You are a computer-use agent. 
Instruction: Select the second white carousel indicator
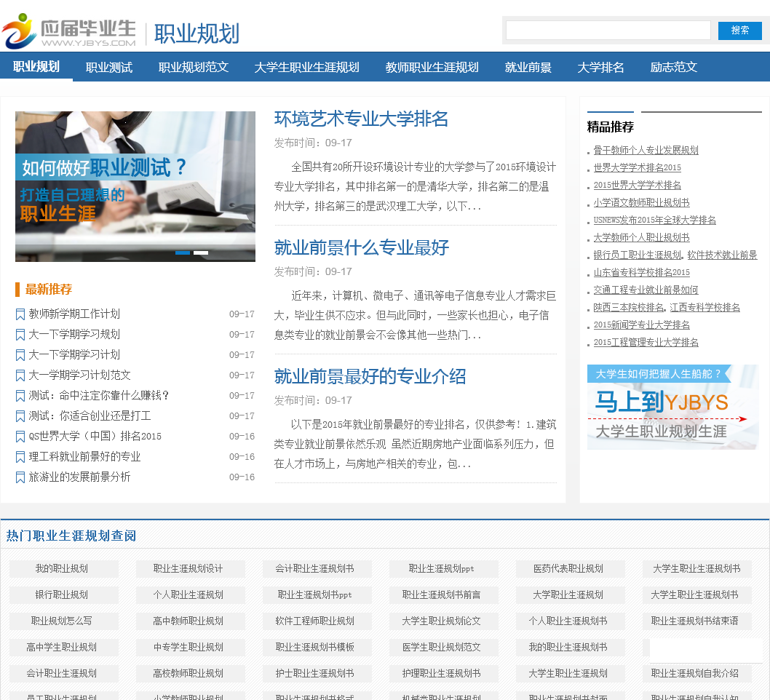(201, 252)
